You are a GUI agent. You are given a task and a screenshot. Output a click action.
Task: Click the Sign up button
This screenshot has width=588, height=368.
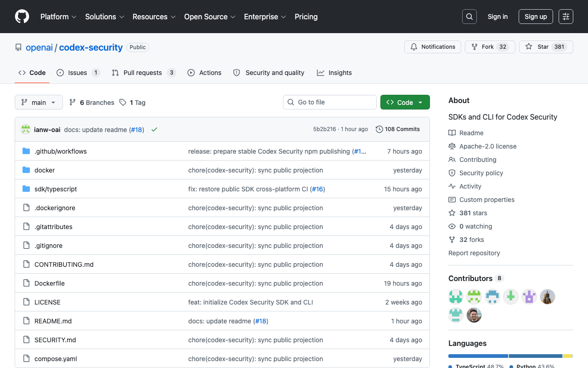tap(536, 17)
